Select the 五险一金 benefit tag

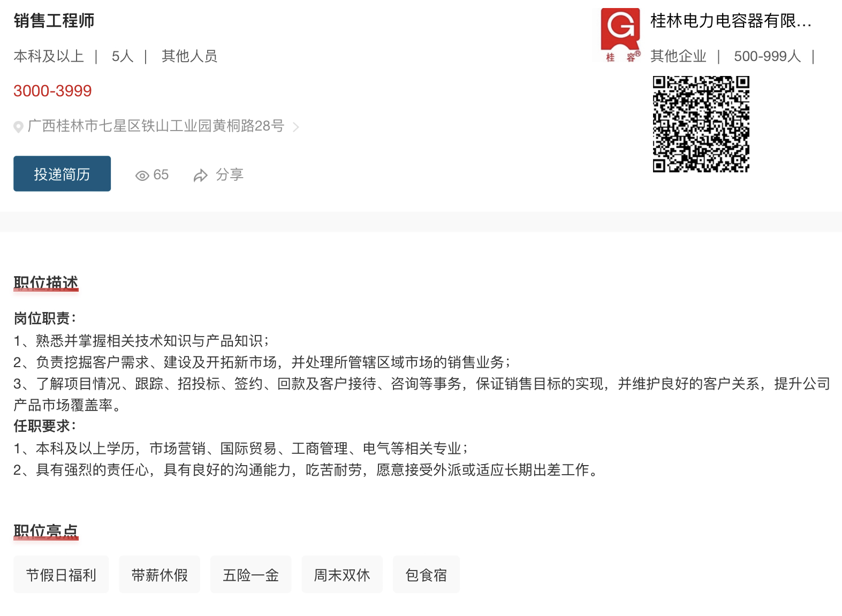point(251,574)
